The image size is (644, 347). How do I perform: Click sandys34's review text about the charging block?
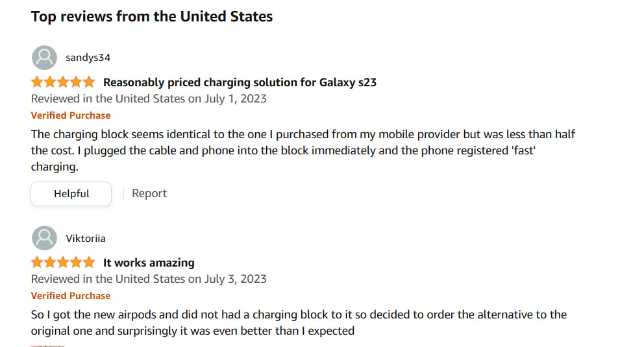[303, 150]
